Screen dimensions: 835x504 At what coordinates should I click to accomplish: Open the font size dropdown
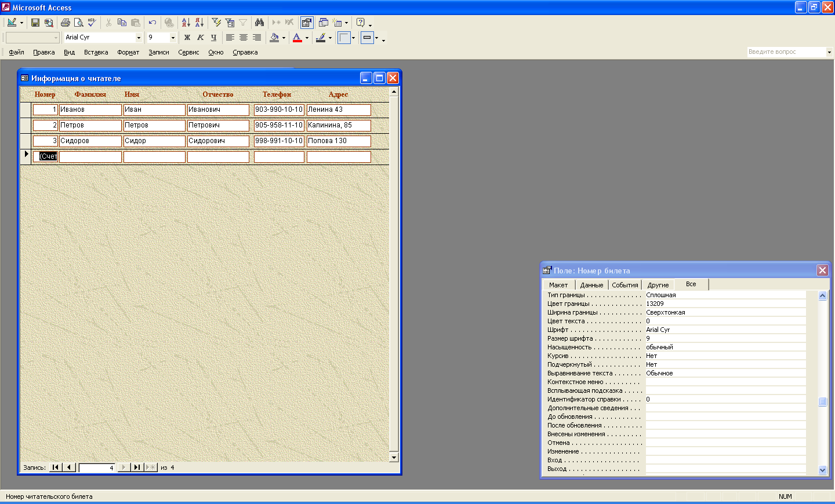pos(173,38)
